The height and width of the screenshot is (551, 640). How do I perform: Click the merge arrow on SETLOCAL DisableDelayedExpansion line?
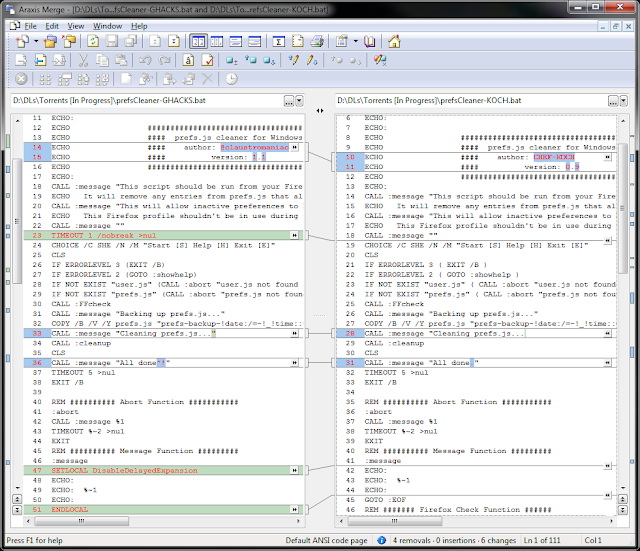click(x=295, y=470)
